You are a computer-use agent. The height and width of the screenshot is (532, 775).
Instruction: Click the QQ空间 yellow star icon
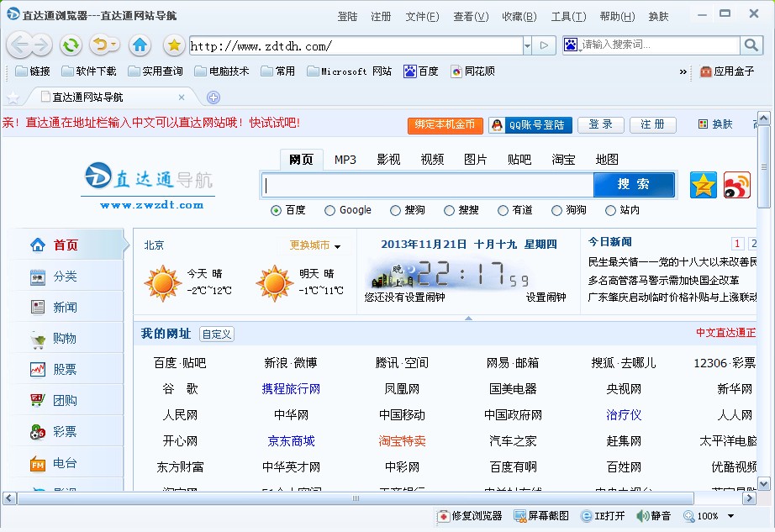(704, 185)
